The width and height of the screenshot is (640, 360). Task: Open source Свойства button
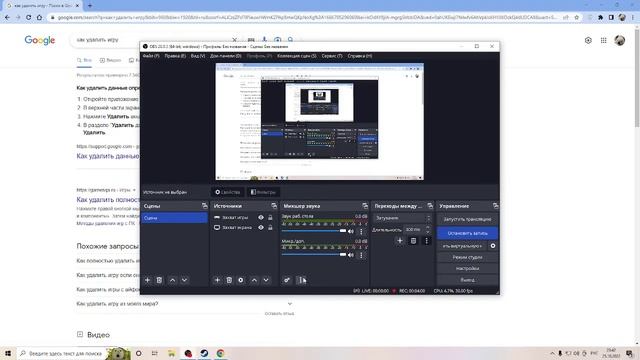coord(227,192)
